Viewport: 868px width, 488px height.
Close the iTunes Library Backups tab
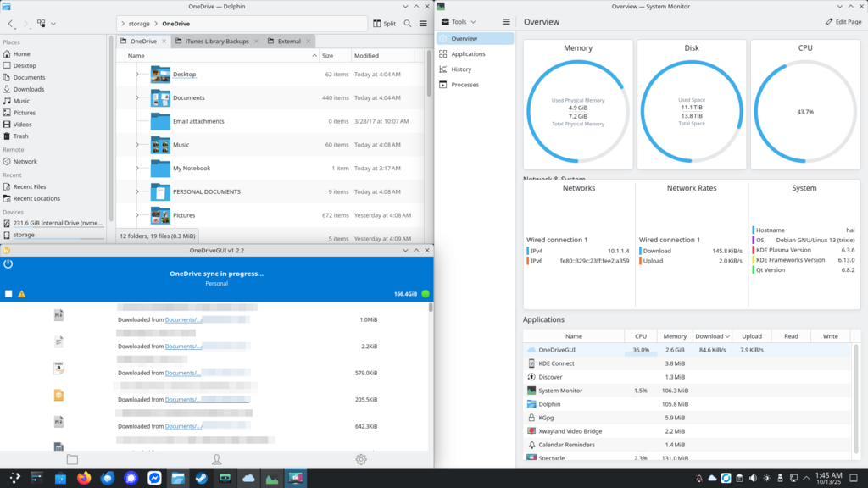click(x=256, y=41)
